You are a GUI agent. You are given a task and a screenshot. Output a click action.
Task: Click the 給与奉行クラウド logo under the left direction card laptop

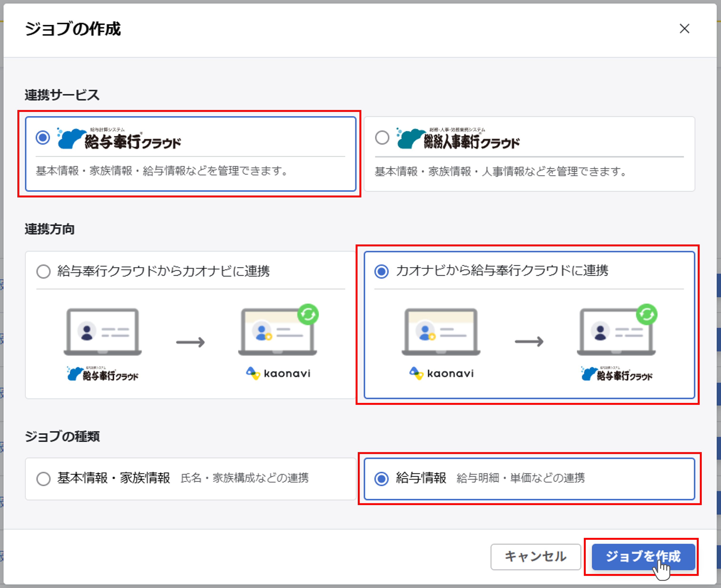pos(103,374)
